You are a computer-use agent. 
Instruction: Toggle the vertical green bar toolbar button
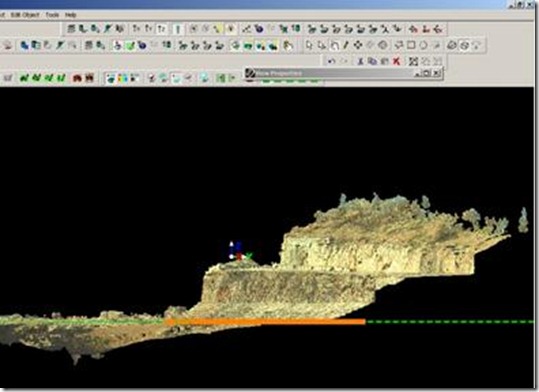(178, 29)
